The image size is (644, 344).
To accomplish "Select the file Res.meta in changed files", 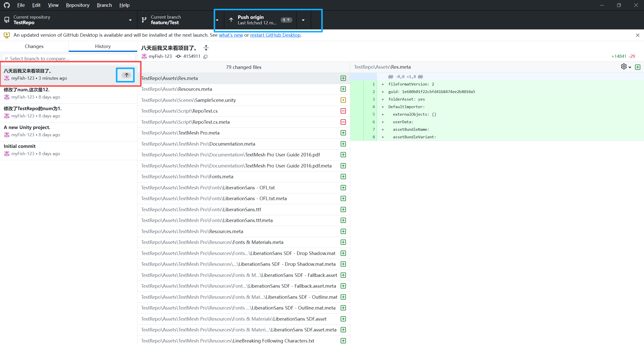I will pyautogui.click(x=244, y=78).
